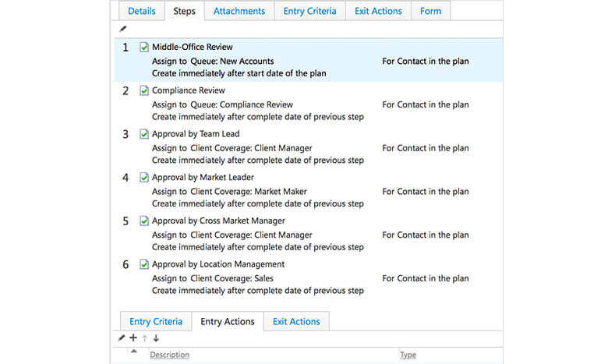Screen dimensions: 608x364
Task: Click the pencil edit icon above the steps list
Action: (123, 29)
